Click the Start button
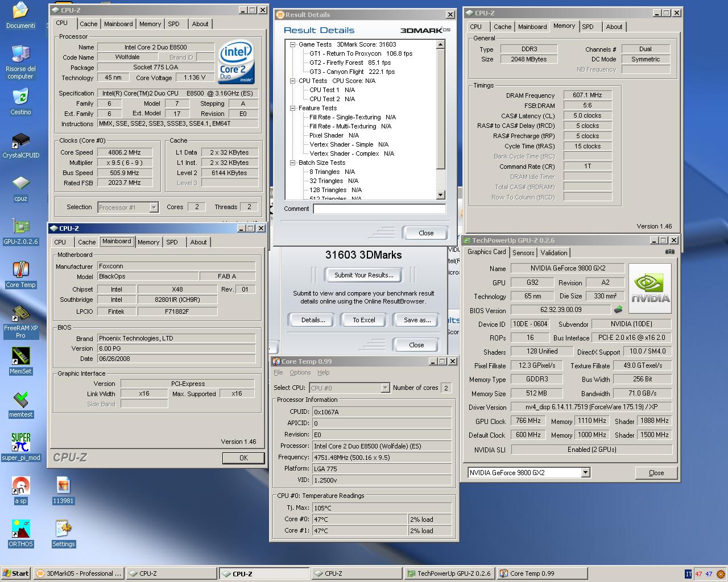The width and height of the screenshot is (728, 582). coord(15,573)
